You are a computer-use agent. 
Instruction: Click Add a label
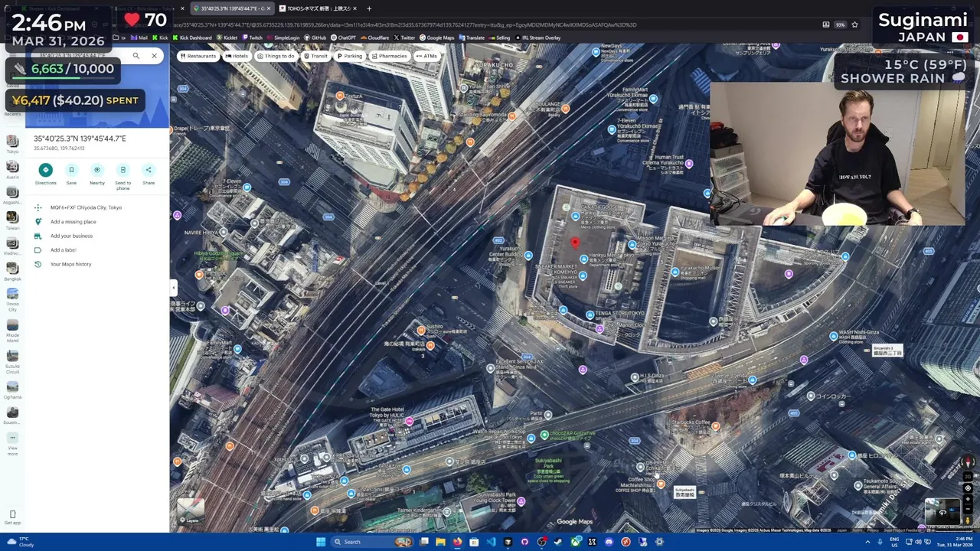click(63, 250)
